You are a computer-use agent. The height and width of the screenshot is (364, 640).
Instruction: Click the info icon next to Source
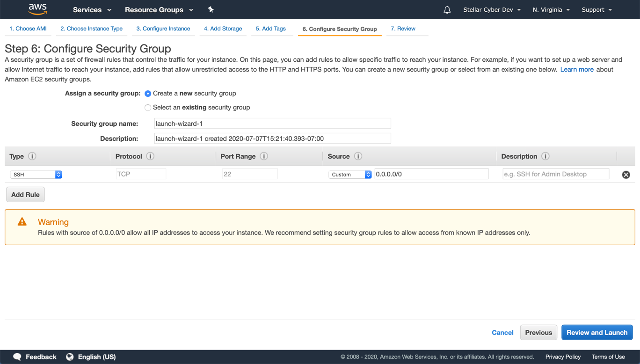tap(358, 156)
